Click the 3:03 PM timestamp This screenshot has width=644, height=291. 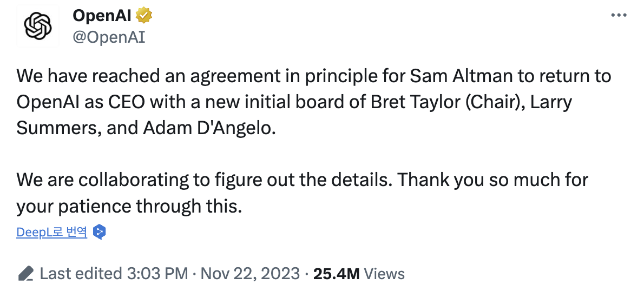point(157,274)
